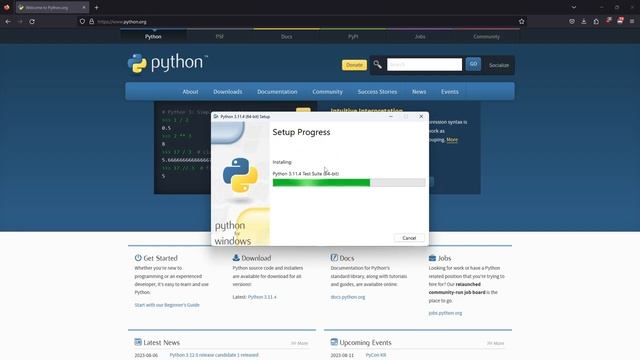Close the Welcome to Python.org tab
640x360 pixels.
(x=84, y=7)
